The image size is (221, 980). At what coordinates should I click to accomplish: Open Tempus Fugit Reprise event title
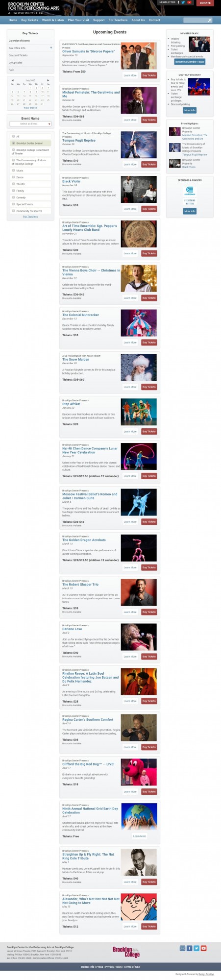pos(79,141)
